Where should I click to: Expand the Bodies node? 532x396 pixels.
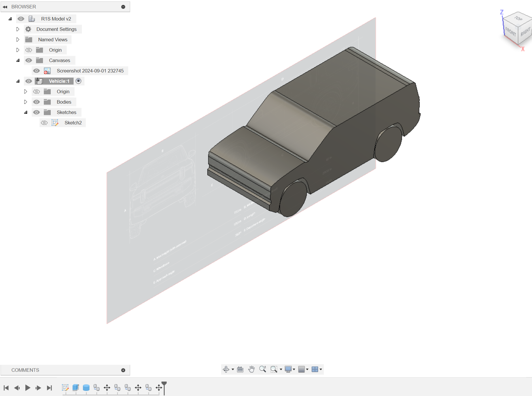[x=25, y=102]
